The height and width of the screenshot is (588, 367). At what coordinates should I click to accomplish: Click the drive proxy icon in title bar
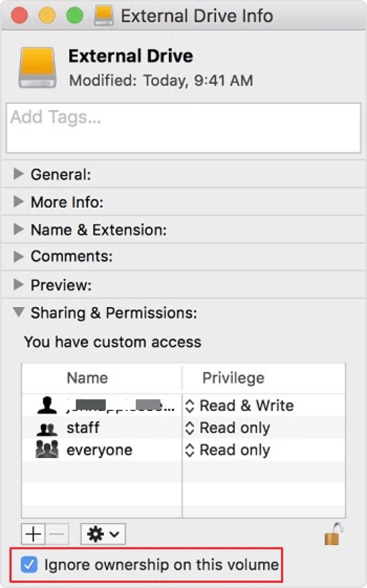[x=104, y=15]
